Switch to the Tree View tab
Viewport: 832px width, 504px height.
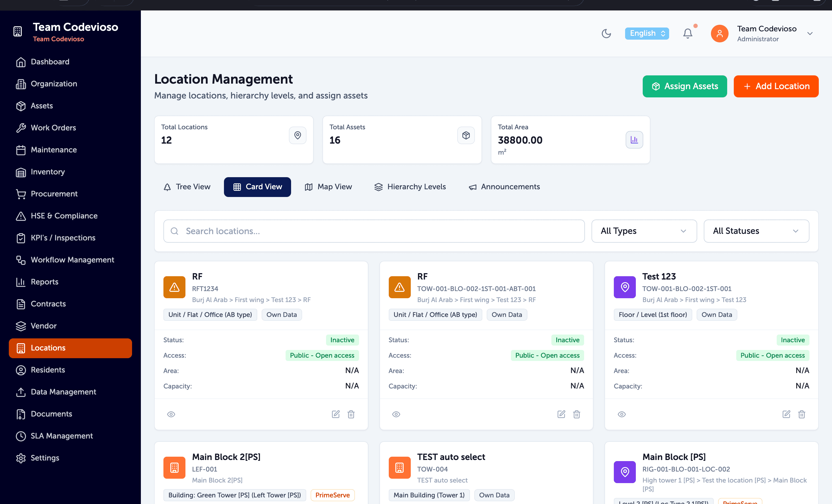pos(187,187)
